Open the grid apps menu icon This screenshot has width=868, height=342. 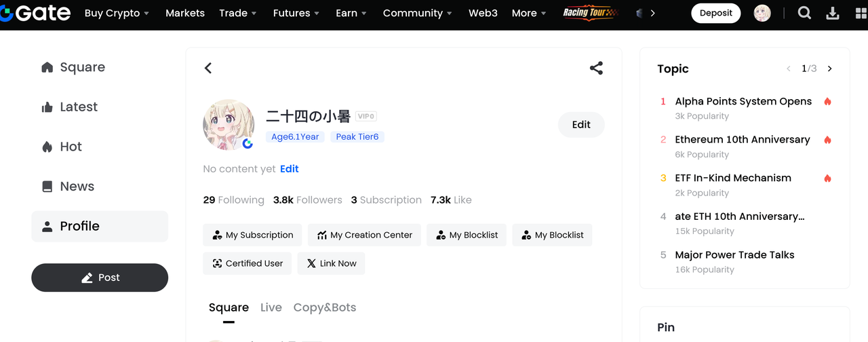[x=861, y=13]
